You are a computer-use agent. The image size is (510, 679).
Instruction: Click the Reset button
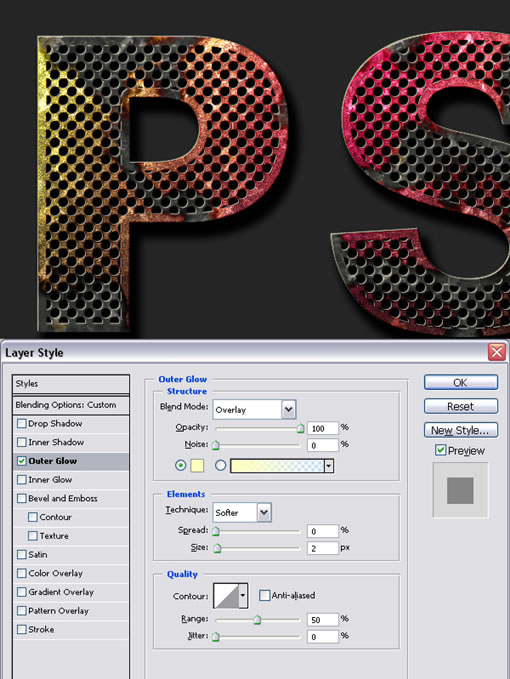point(461,406)
